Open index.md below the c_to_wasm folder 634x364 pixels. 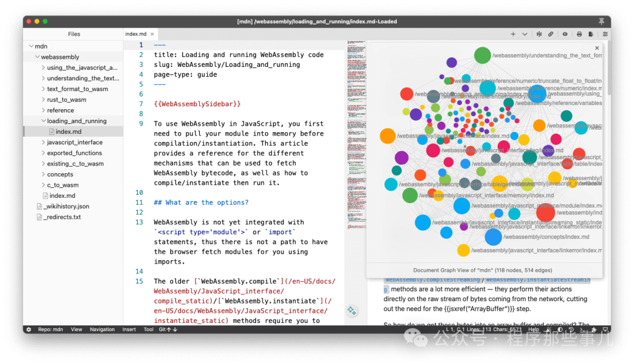73,196
